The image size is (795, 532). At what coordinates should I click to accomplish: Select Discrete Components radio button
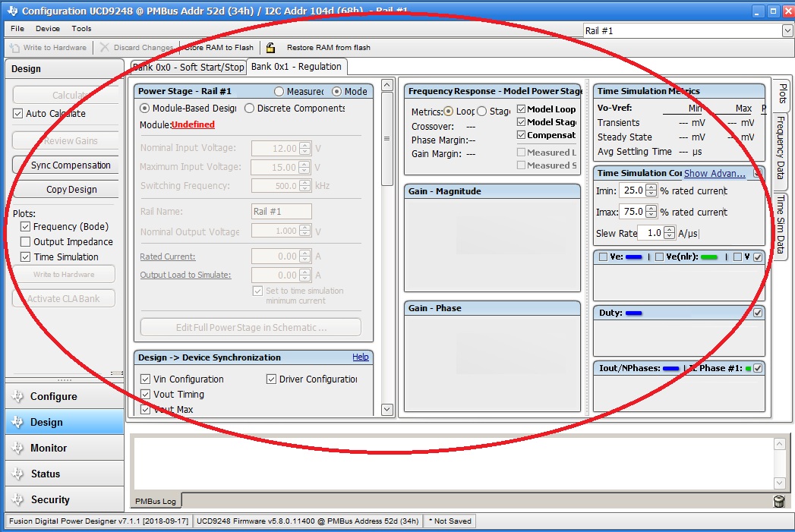click(250, 108)
